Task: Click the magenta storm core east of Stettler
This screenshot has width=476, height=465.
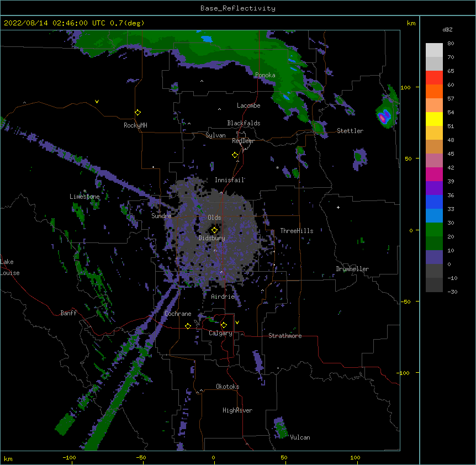Action: click(383, 118)
